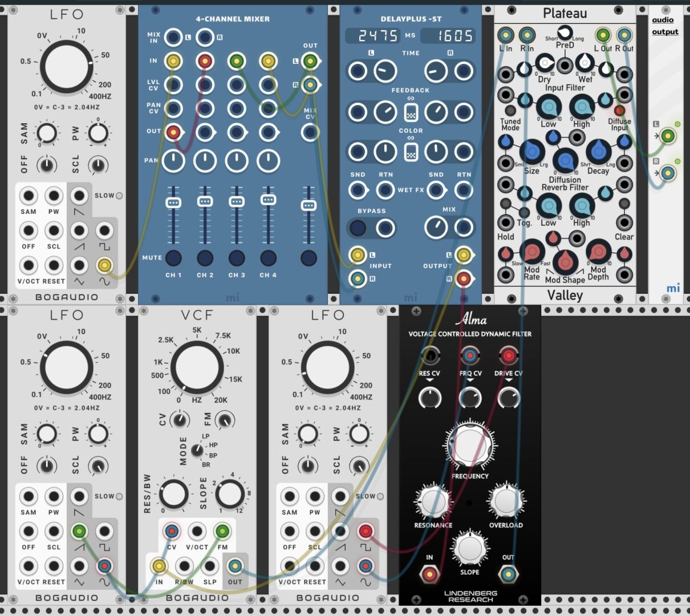This screenshot has height=616, width=690.
Task: Click the DRIVE CV jack on Alma
Action: (508, 356)
